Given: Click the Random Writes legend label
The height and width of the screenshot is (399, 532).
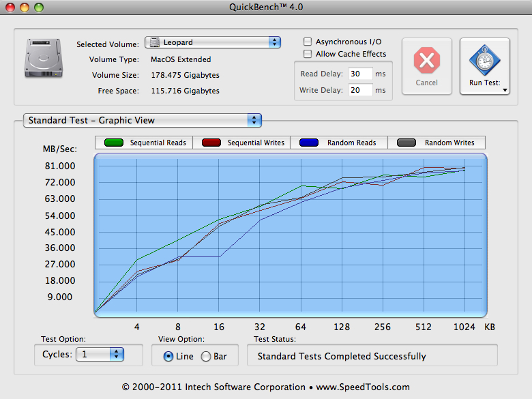Looking at the screenshot, I should click(x=449, y=143).
